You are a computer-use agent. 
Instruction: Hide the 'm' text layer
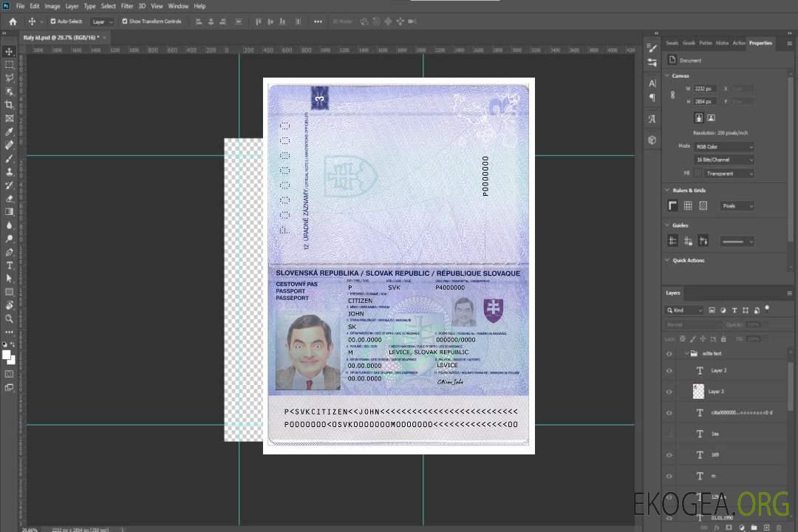[x=669, y=476]
